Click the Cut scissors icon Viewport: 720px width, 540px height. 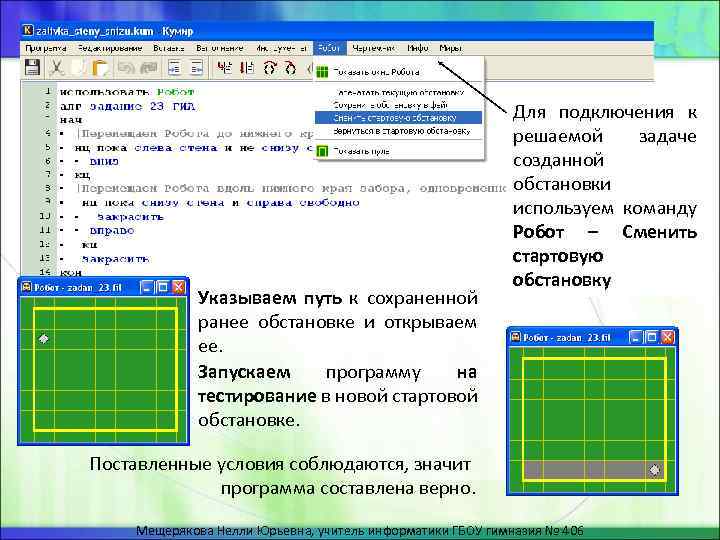tap(56, 68)
